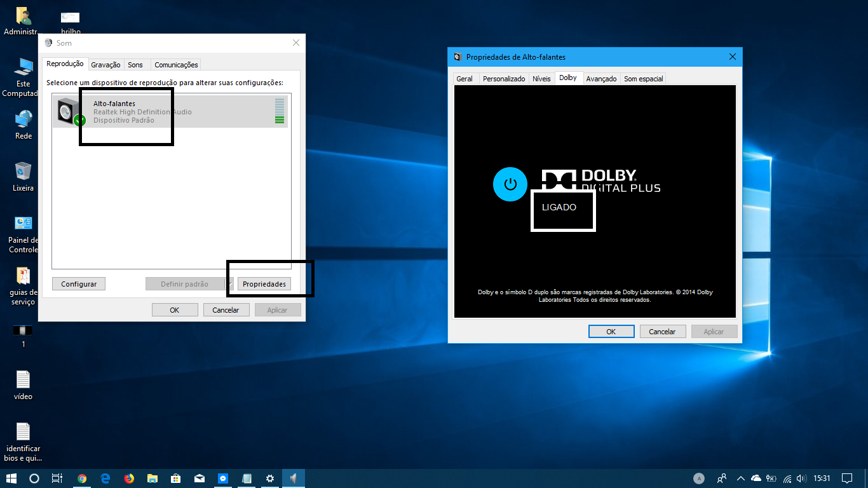868x488 pixels.
Task: Launch Google Chrome from the taskbar
Action: (x=82, y=478)
